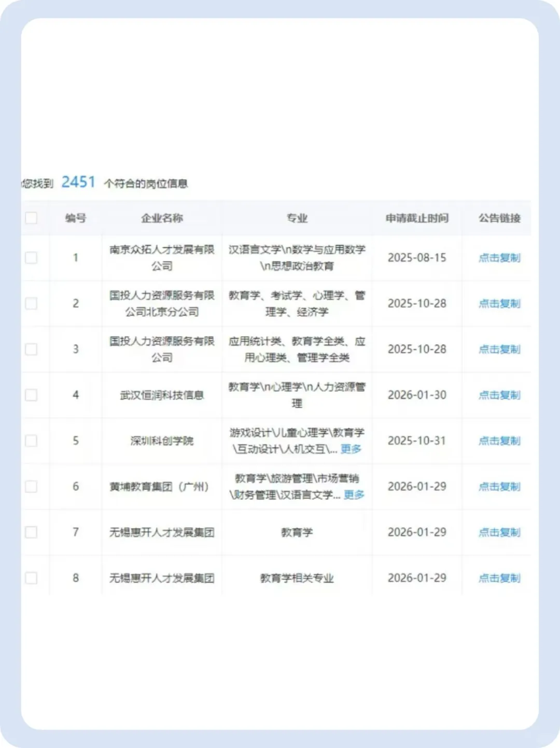
Task: Click 国投人力资源服务有限公司 in row 3
Action: (162, 349)
